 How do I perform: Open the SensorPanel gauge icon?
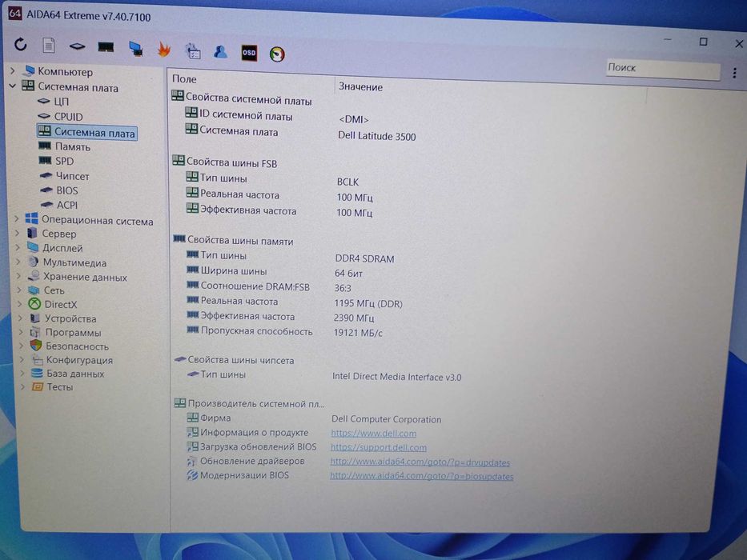click(x=277, y=54)
